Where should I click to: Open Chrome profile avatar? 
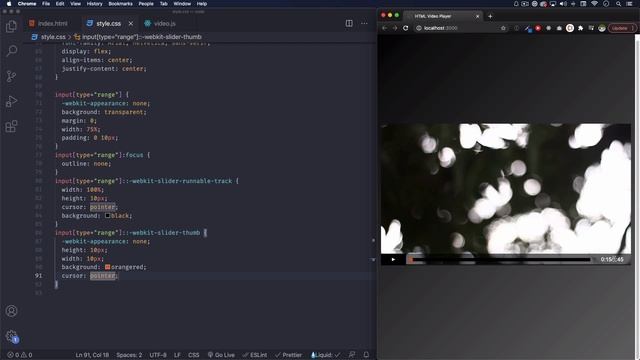click(602, 28)
